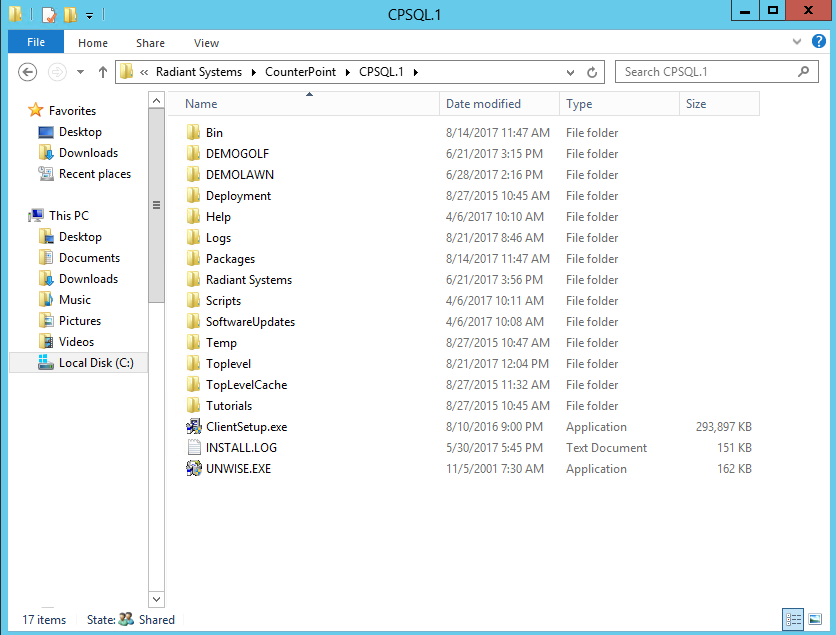The image size is (836, 635).
Task: Click the Back navigation arrow
Action: click(27, 72)
